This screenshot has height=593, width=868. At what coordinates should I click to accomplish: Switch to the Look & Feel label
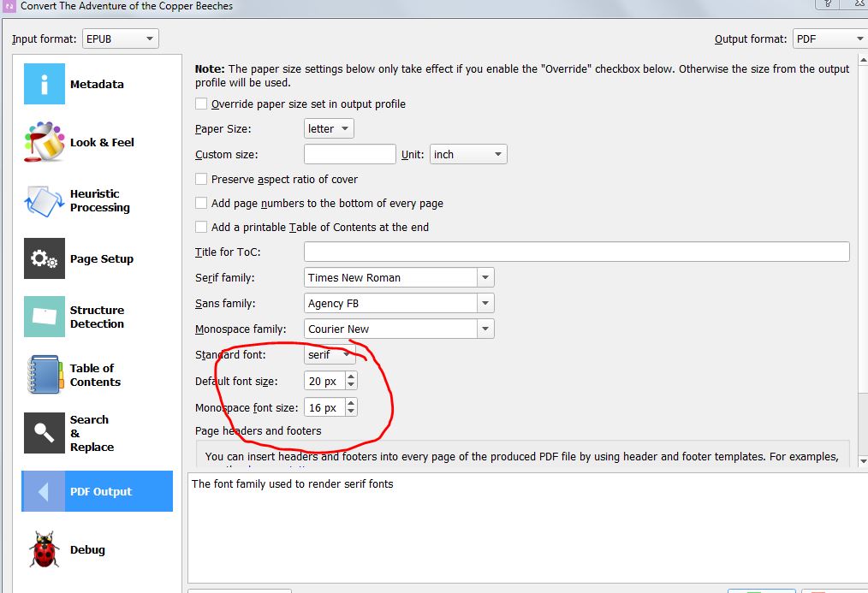point(102,142)
